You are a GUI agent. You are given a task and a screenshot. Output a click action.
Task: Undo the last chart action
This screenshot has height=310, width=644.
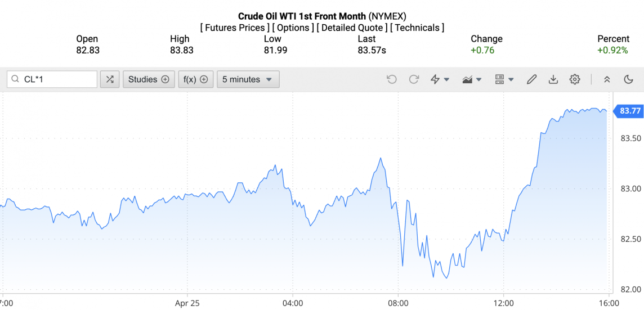point(392,79)
